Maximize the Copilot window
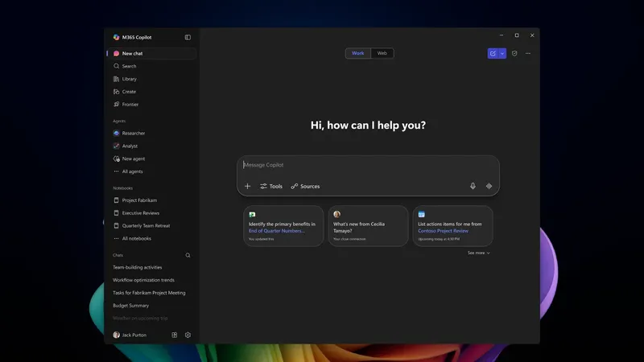The width and height of the screenshot is (644, 362). click(x=517, y=35)
